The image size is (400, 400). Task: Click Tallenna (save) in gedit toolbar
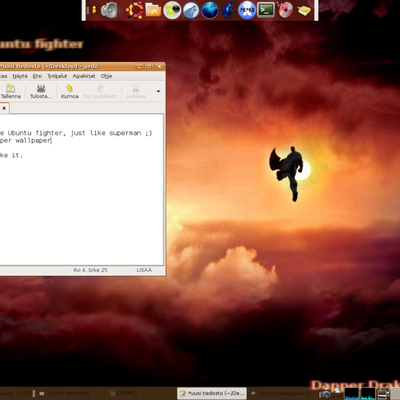pyautogui.click(x=11, y=91)
